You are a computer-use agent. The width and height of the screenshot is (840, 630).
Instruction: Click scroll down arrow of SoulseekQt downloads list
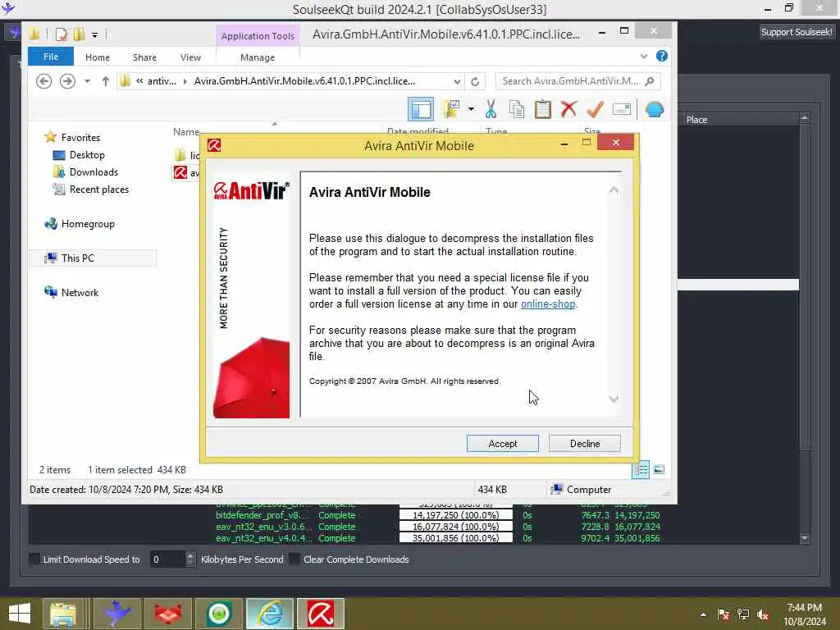click(805, 538)
